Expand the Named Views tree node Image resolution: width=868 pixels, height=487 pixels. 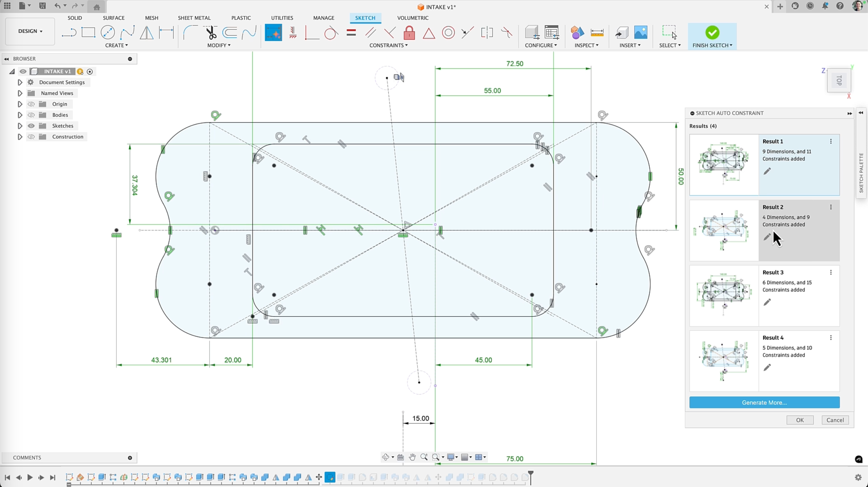click(20, 93)
